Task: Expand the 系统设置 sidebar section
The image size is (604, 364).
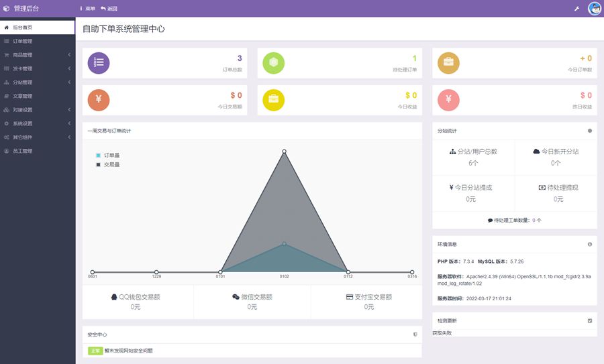Action: [x=37, y=123]
